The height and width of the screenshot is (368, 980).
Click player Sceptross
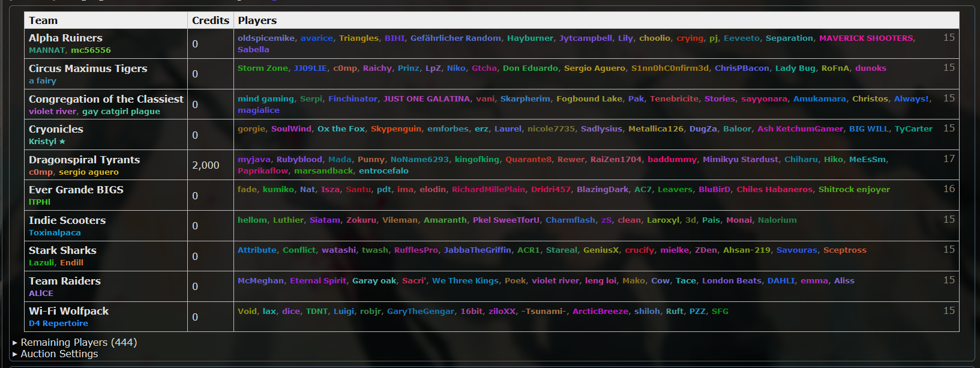(x=845, y=250)
